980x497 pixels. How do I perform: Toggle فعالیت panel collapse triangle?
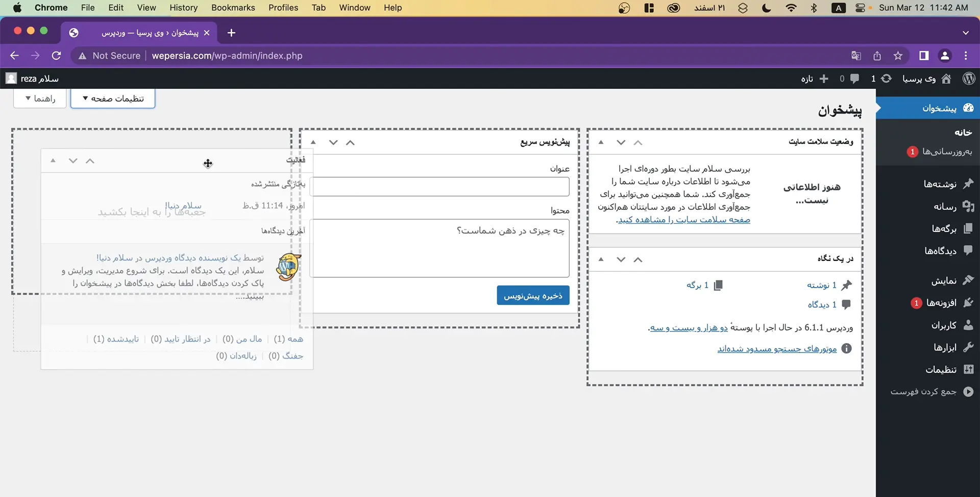[53, 161]
